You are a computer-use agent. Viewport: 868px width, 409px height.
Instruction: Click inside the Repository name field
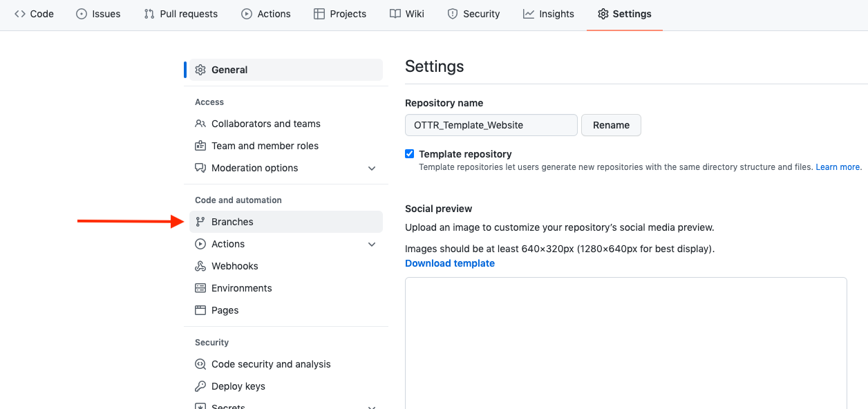(491, 125)
